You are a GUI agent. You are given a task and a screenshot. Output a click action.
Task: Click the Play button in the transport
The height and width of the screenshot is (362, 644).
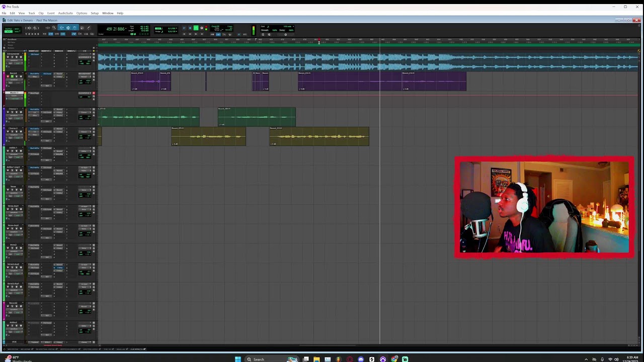[196, 28]
